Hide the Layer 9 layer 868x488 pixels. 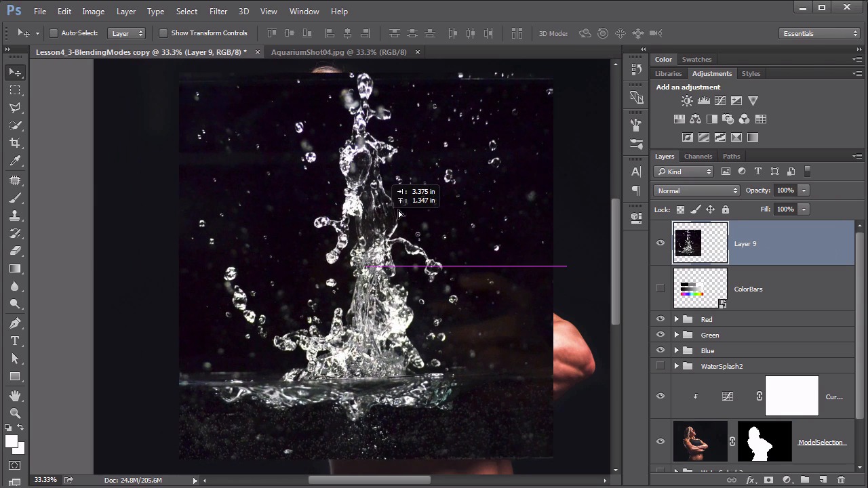[660, 243]
